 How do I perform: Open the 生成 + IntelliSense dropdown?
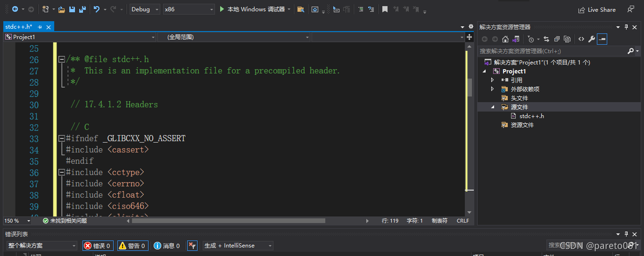238,246
